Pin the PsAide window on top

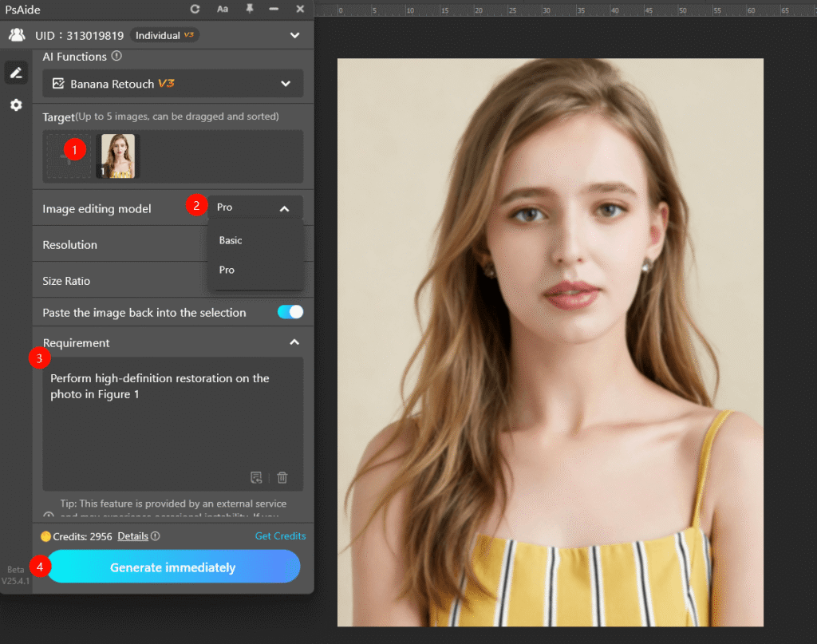pyautogui.click(x=250, y=9)
